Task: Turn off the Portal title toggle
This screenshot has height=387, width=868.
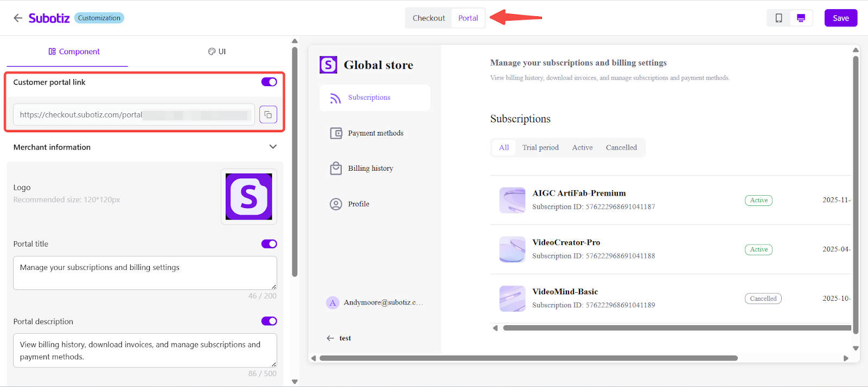Action: 269,244
